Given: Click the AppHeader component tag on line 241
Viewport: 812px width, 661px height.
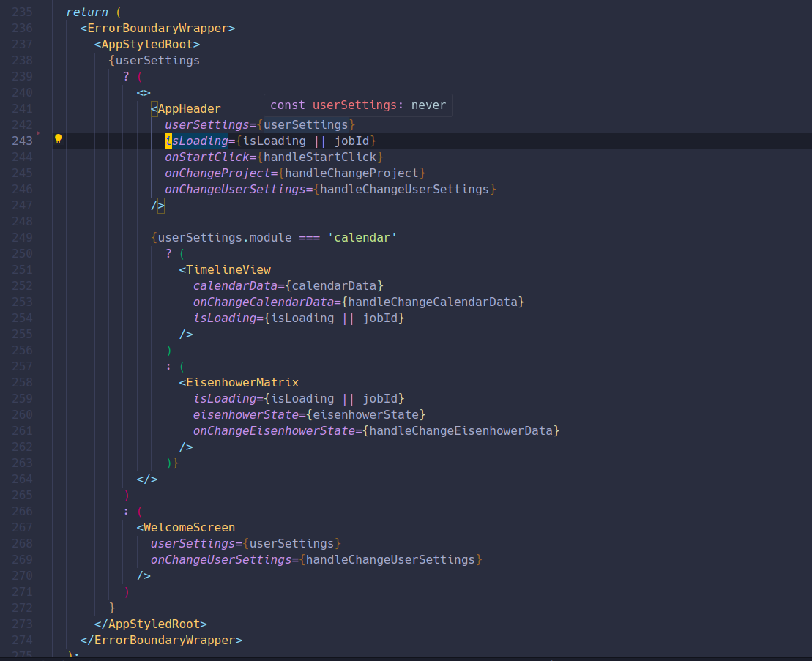Looking at the screenshot, I should pos(188,108).
